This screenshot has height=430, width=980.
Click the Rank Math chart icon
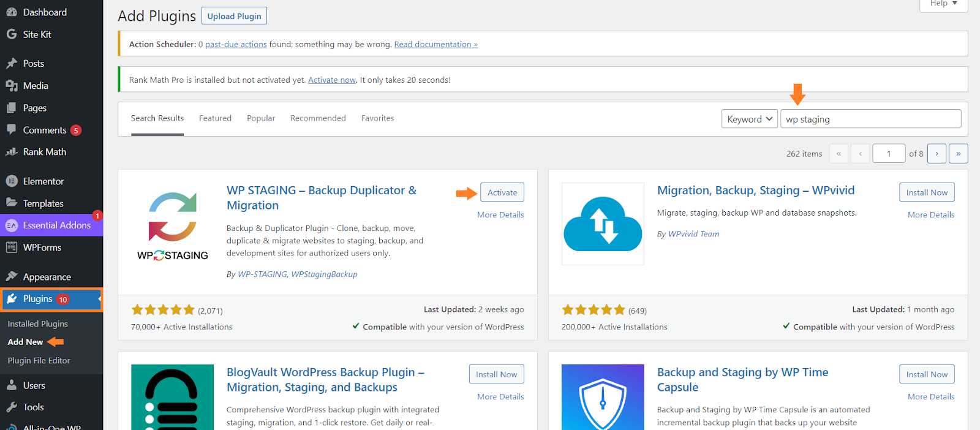pos(12,152)
